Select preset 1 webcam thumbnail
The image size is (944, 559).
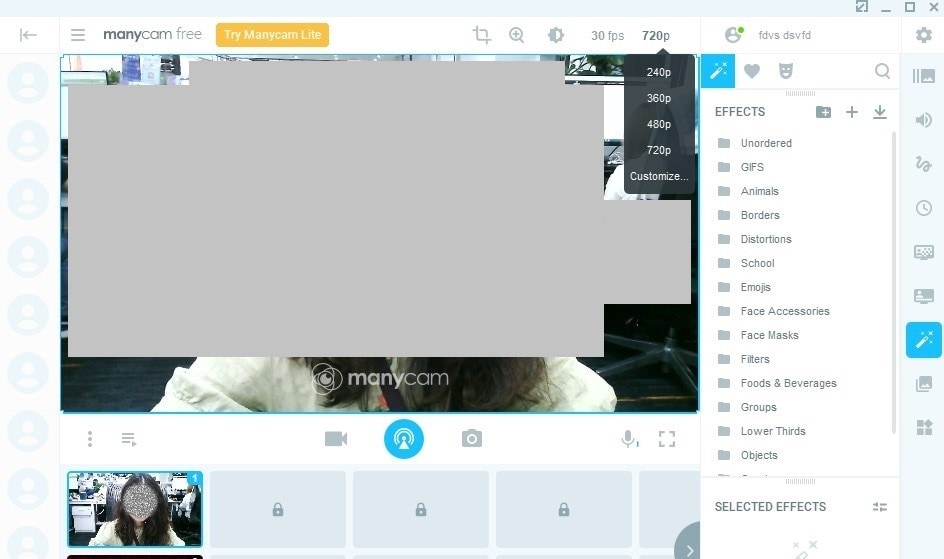(135, 509)
